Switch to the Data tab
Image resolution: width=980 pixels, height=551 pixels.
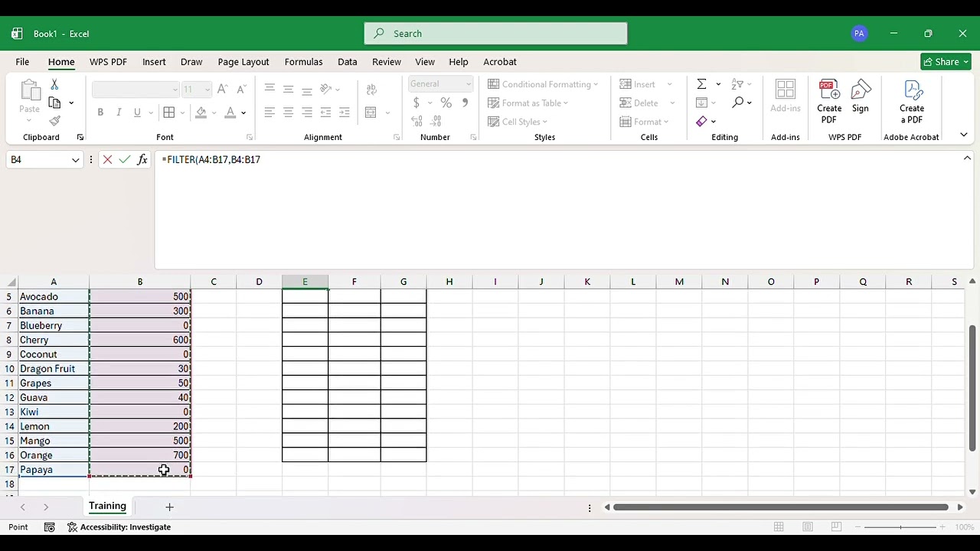[348, 62]
